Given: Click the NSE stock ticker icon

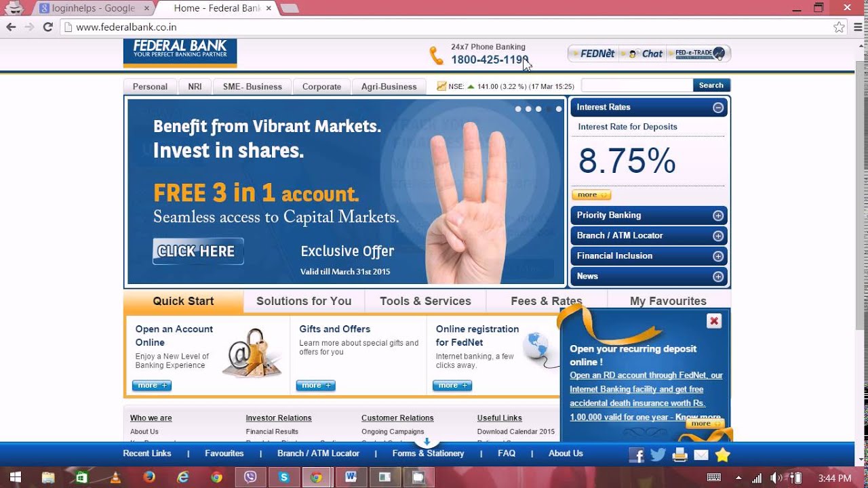Looking at the screenshot, I should [441, 86].
